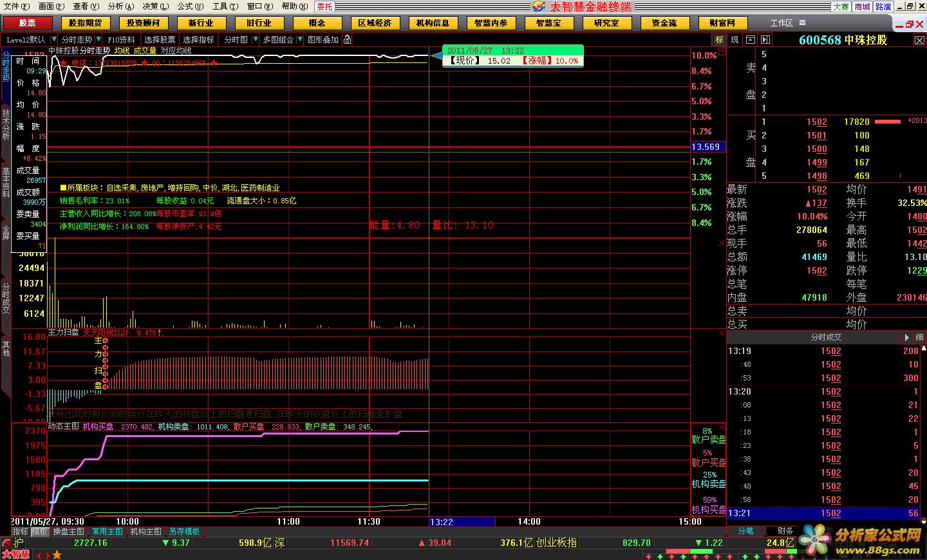Click the play arrow next to 分时成交 header
Image resolution: width=927 pixels, height=560 pixels.
[x=907, y=337]
